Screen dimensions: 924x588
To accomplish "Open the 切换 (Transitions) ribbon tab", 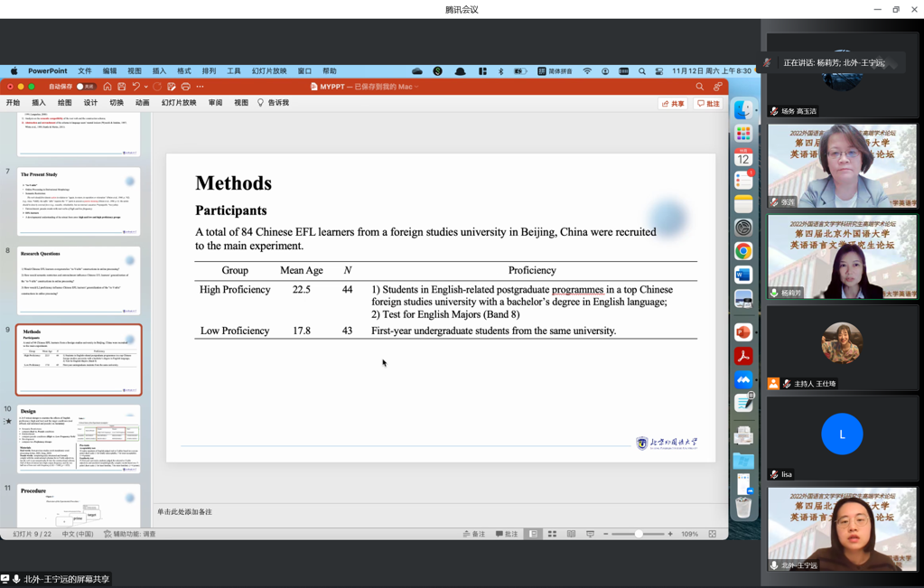I will [117, 103].
